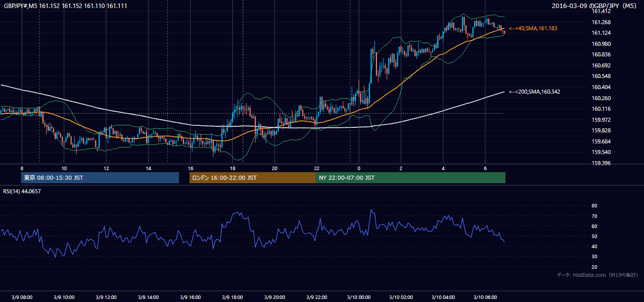644x302 pixels.
Task: Click the 40 SMA 161.183 label
Action: (533, 29)
